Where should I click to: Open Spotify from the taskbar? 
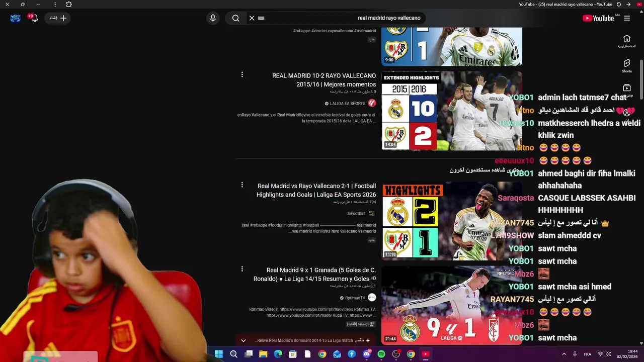coord(381,354)
